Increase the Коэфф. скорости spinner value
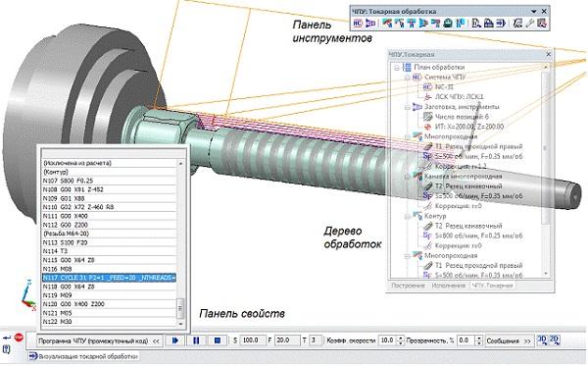588x366 pixels. 401,339
